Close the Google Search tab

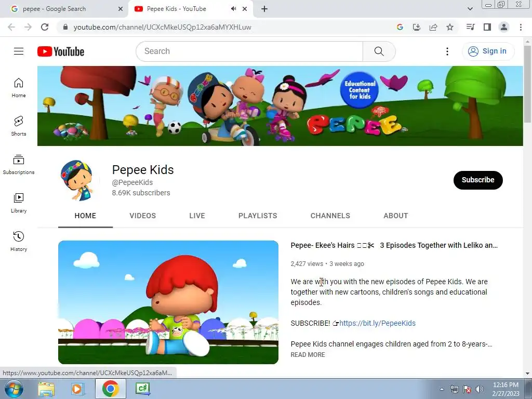121,9
